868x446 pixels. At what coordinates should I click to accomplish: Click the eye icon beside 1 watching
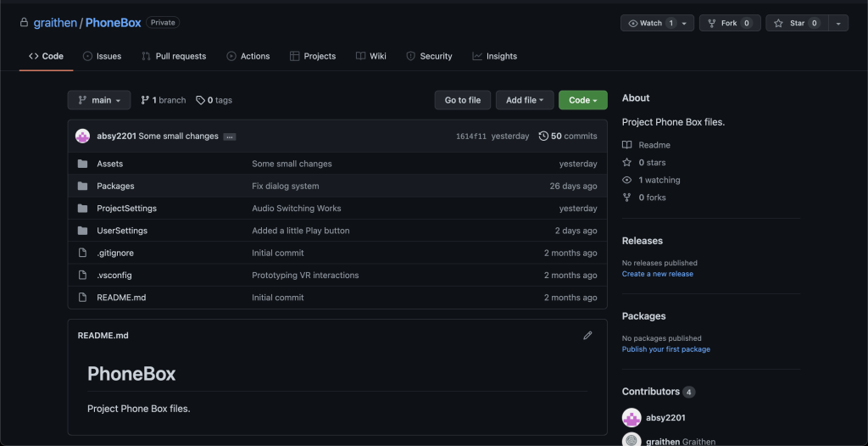[x=626, y=180]
